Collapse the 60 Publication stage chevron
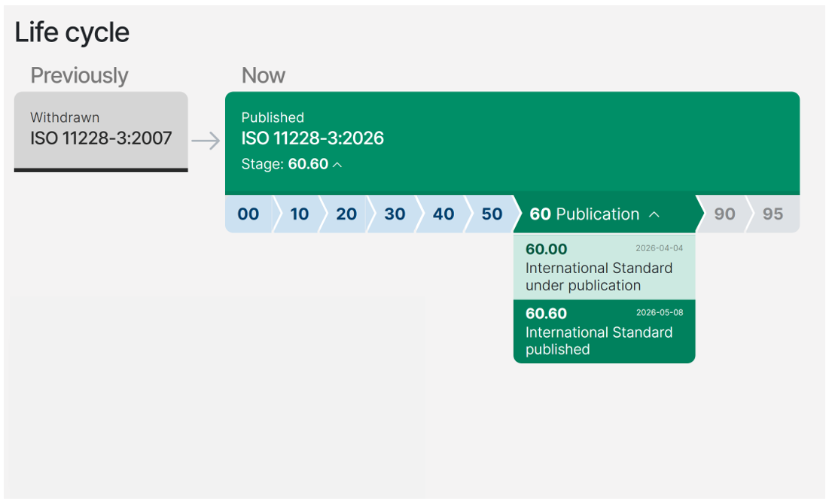 click(654, 214)
